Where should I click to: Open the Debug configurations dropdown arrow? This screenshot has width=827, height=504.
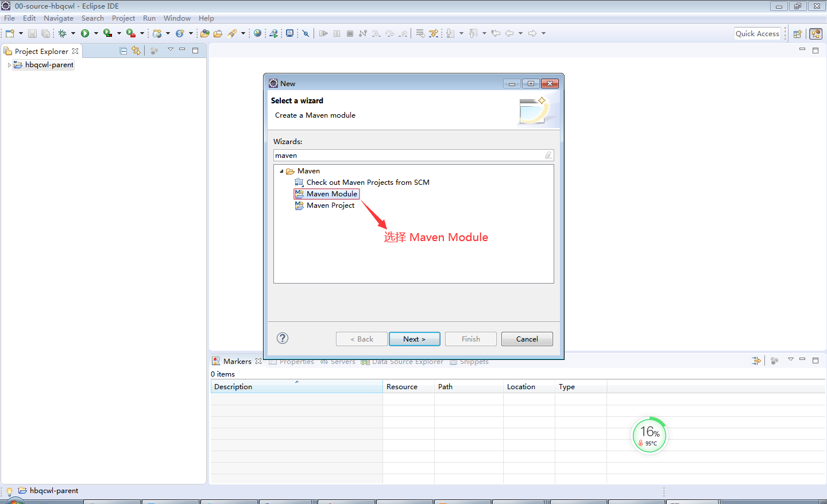pyautogui.click(x=73, y=33)
